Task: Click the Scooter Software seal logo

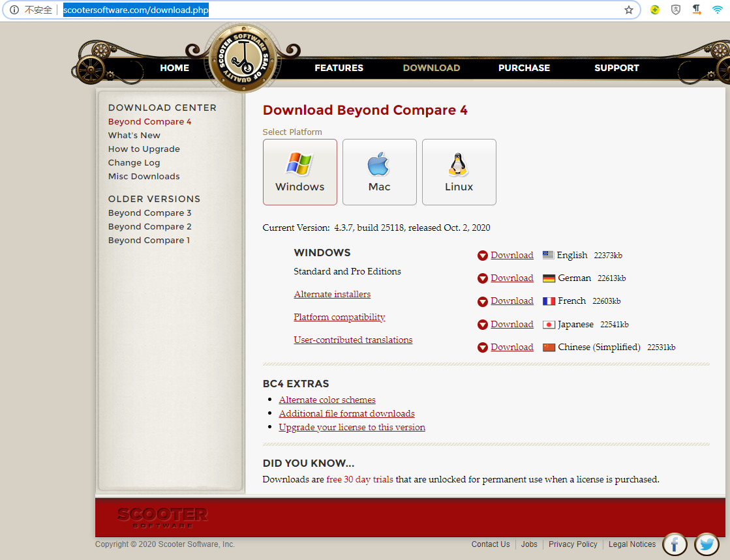Action: 243,59
